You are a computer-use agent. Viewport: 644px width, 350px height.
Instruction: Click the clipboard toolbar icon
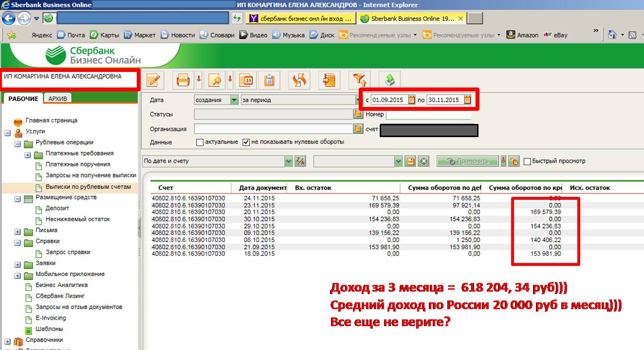point(269,80)
